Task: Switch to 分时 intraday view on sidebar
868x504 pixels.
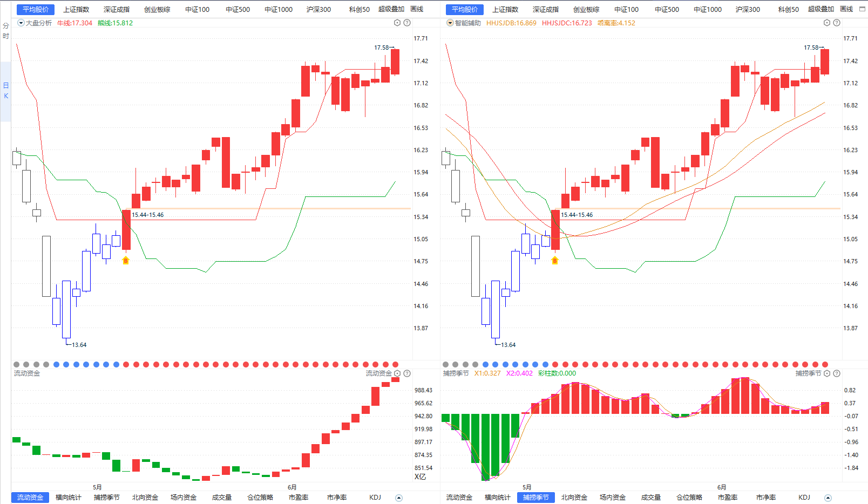Action: [6, 31]
